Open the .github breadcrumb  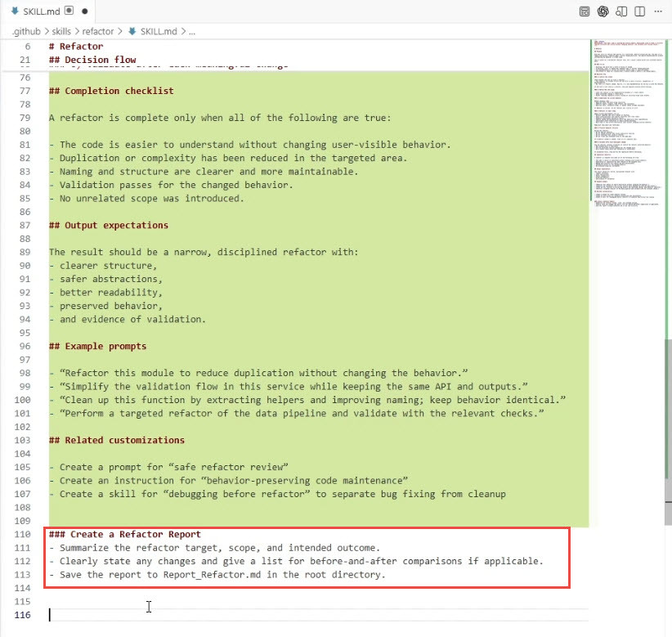[25, 31]
